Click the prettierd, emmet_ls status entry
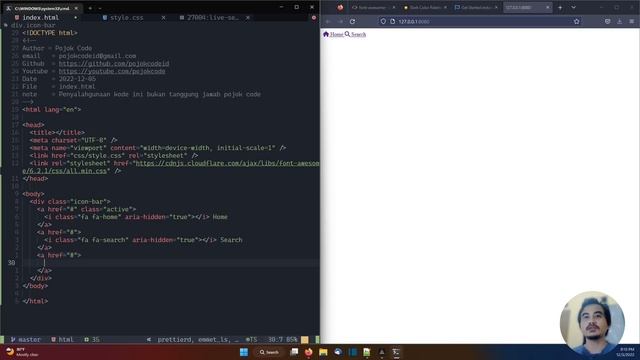Viewport: 640px width, 360px height. [198, 340]
